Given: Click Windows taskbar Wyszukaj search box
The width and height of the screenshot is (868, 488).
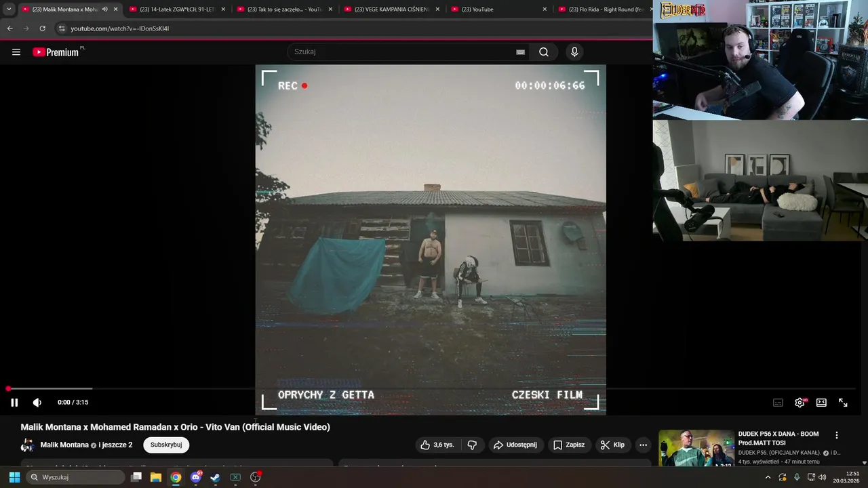Looking at the screenshot, I should [x=75, y=477].
